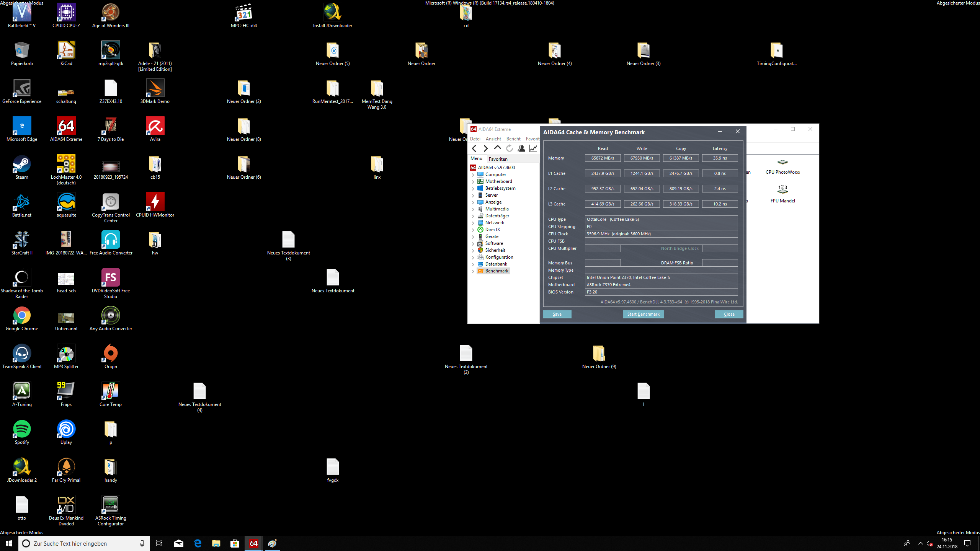Expand the Datenträger tree node
The height and width of the screenshot is (551, 980).
pyautogui.click(x=473, y=216)
